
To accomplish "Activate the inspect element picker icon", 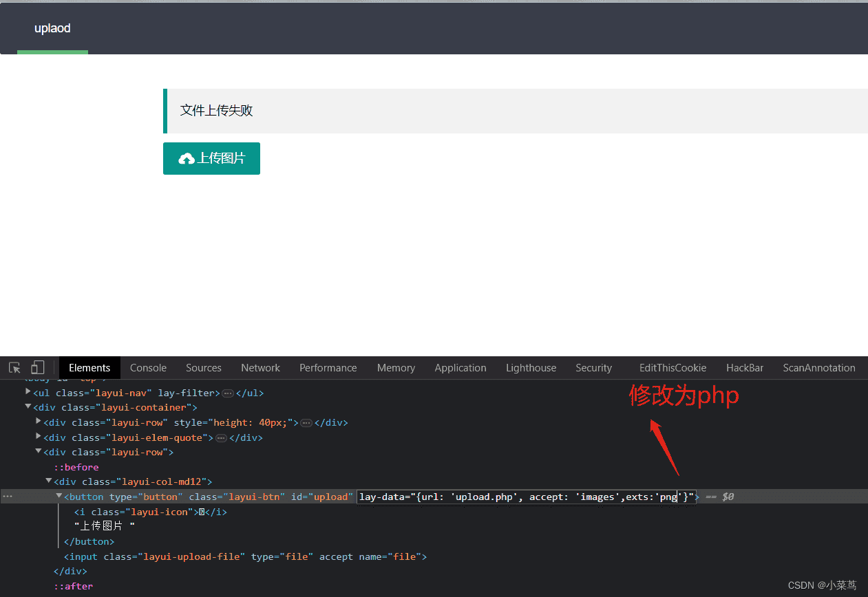I will [x=14, y=368].
